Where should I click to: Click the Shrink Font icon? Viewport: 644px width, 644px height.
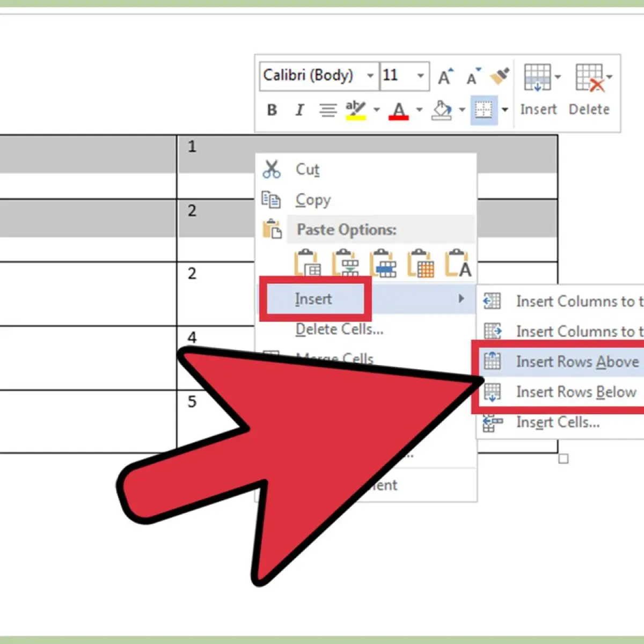(x=474, y=76)
